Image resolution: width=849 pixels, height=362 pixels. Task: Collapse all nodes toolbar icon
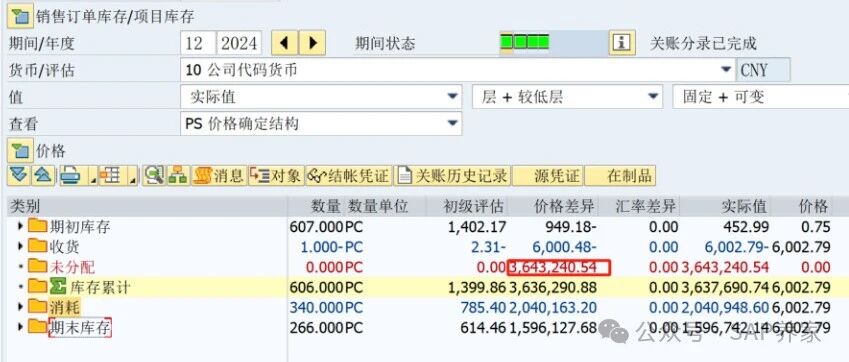(x=43, y=175)
